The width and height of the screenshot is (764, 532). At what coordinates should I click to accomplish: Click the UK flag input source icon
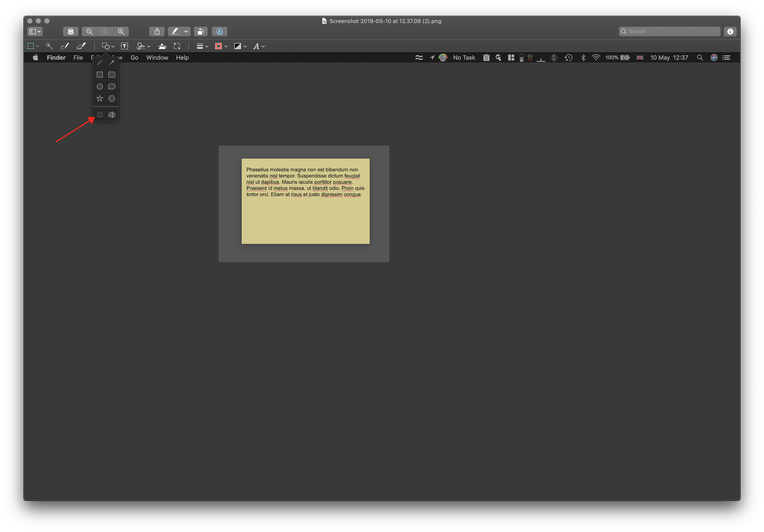[x=640, y=58]
